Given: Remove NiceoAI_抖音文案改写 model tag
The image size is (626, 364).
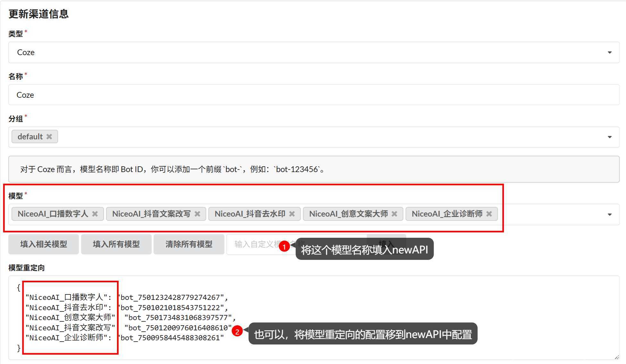Looking at the screenshot, I should (197, 214).
